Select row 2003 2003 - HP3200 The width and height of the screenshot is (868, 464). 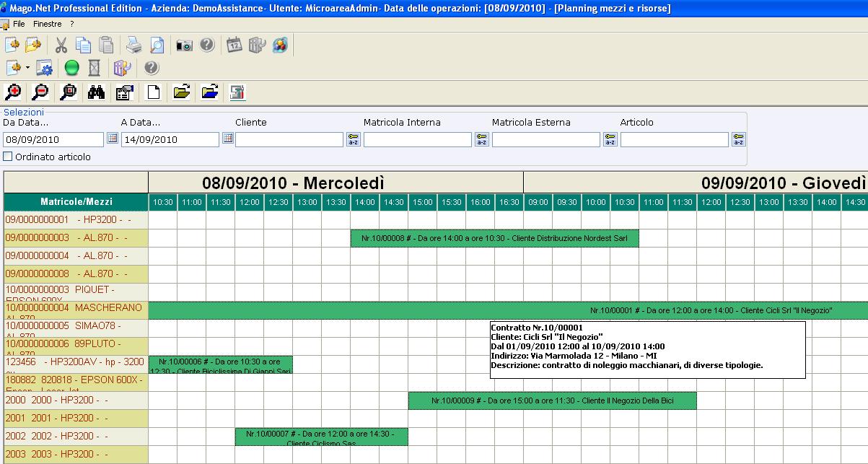click(76, 455)
